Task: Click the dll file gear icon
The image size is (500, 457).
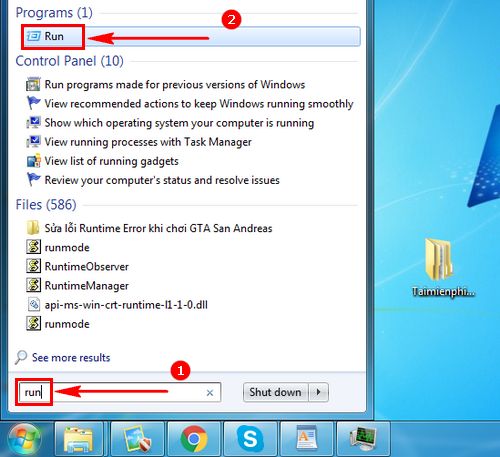Action: pos(33,304)
